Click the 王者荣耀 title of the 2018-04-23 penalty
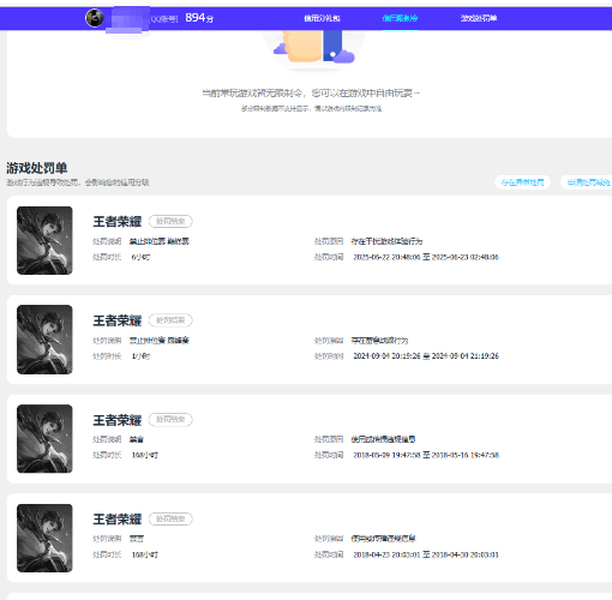 pyautogui.click(x=117, y=519)
